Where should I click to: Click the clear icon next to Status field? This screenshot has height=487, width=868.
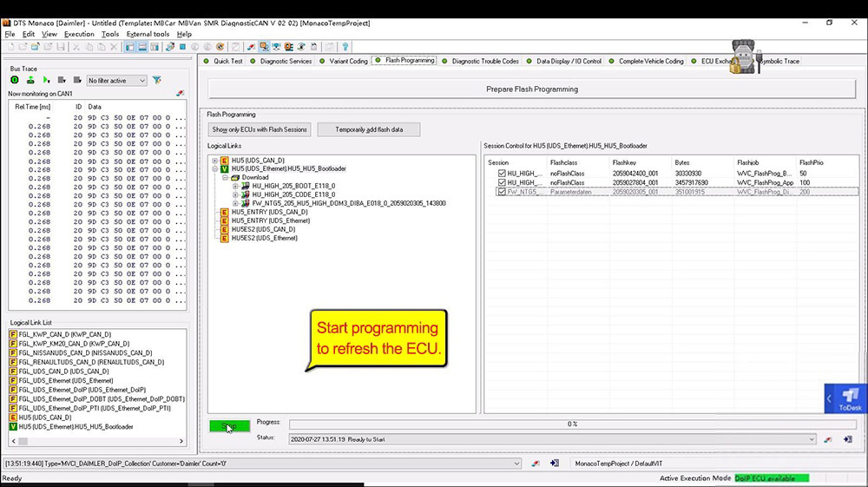pyautogui.click(x=827, y=439)
